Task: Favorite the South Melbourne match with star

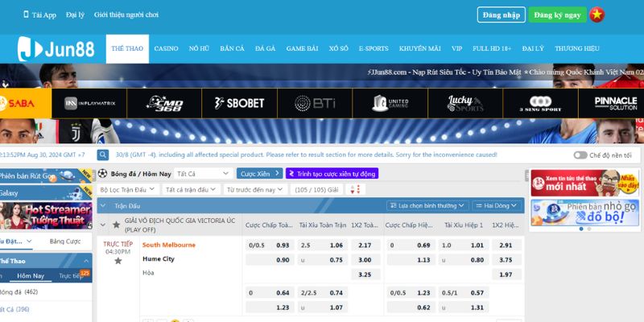Action: (118, 261)
